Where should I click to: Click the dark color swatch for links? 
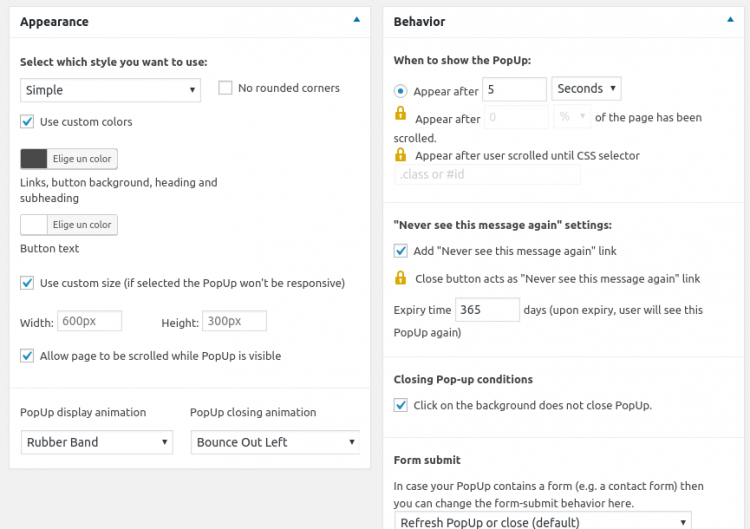click(x=34, y=158)
